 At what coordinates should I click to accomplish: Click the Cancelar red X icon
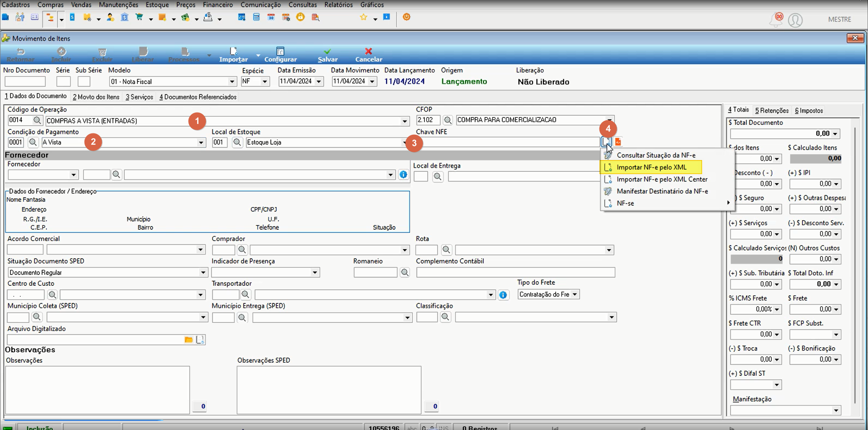tap(368, 52)
